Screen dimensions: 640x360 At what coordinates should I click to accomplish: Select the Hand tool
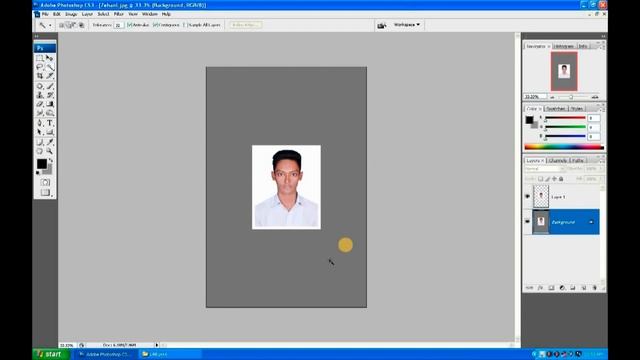(x=40, y=151)
